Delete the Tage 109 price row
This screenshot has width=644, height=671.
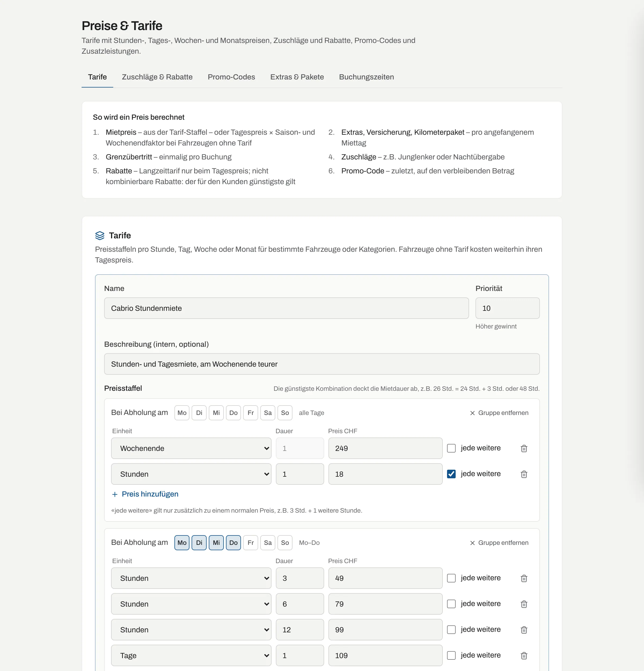coord(524,655)
